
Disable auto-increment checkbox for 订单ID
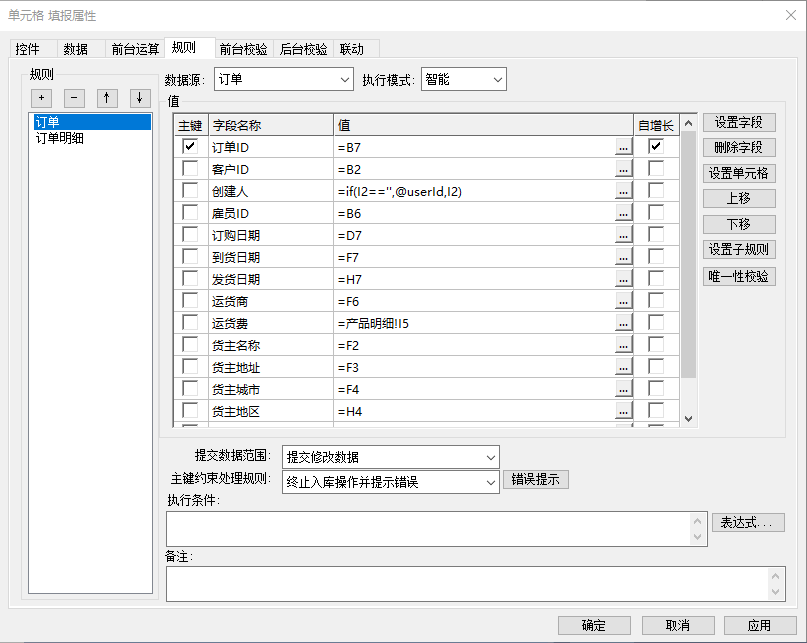[x=656, y=147]
